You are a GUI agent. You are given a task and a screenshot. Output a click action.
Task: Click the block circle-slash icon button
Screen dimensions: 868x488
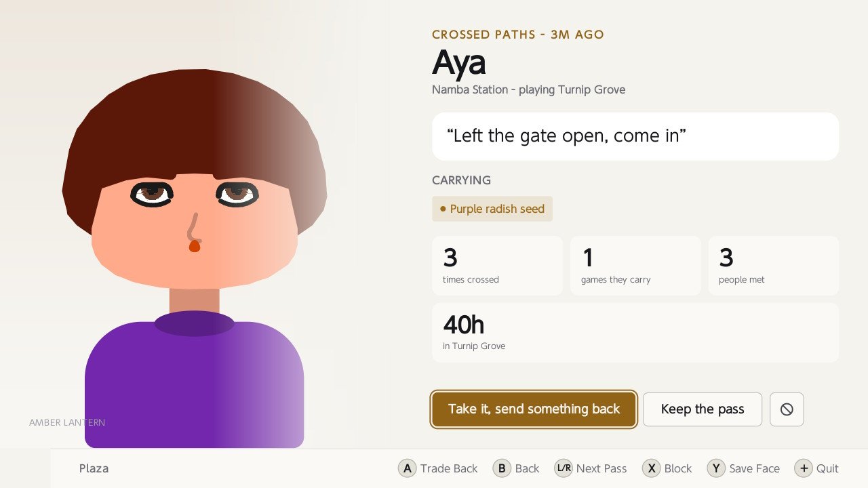tap(787, 409)
